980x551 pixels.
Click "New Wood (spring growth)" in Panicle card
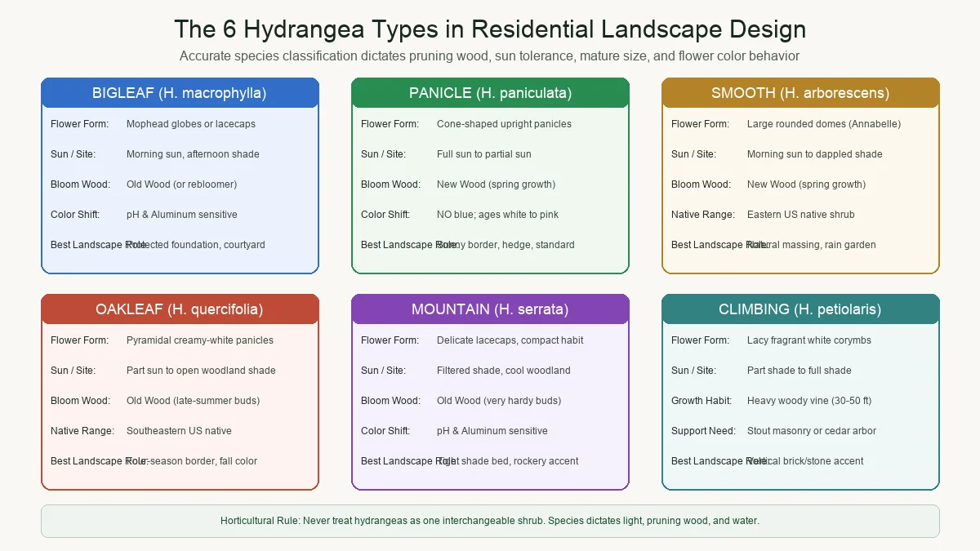click(496, 184)
